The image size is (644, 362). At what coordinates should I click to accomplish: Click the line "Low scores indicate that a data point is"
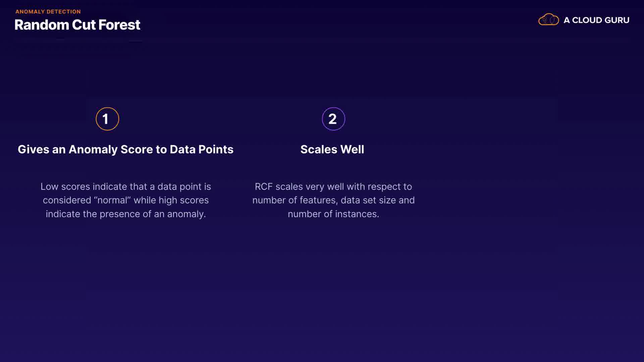(126, 187)
